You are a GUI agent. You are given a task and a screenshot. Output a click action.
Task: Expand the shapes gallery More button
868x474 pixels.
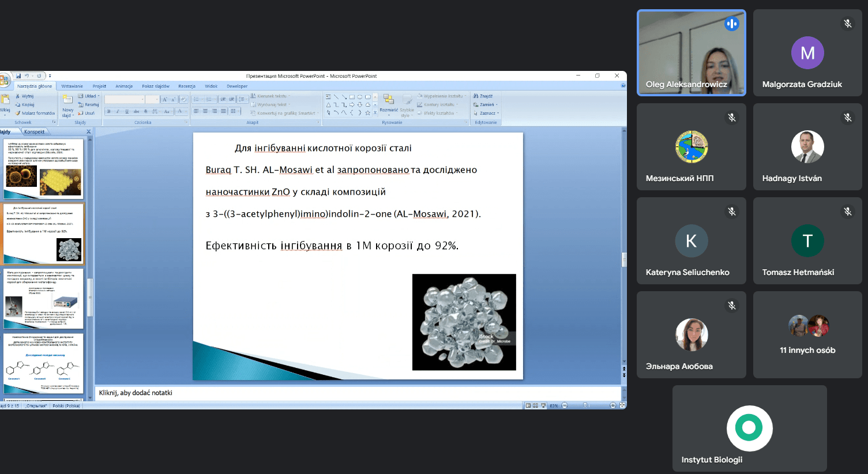[375, 112]
